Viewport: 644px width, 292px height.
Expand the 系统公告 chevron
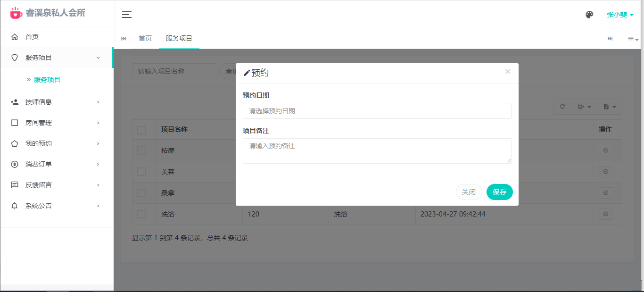[98, 206]
